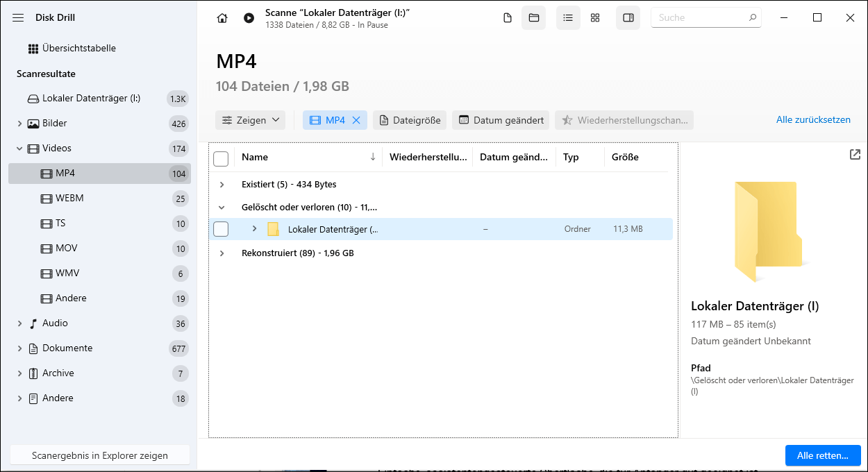Open the folder preview in external window
Viewport: 868px width, 472px height.
(x=855, y=154)
